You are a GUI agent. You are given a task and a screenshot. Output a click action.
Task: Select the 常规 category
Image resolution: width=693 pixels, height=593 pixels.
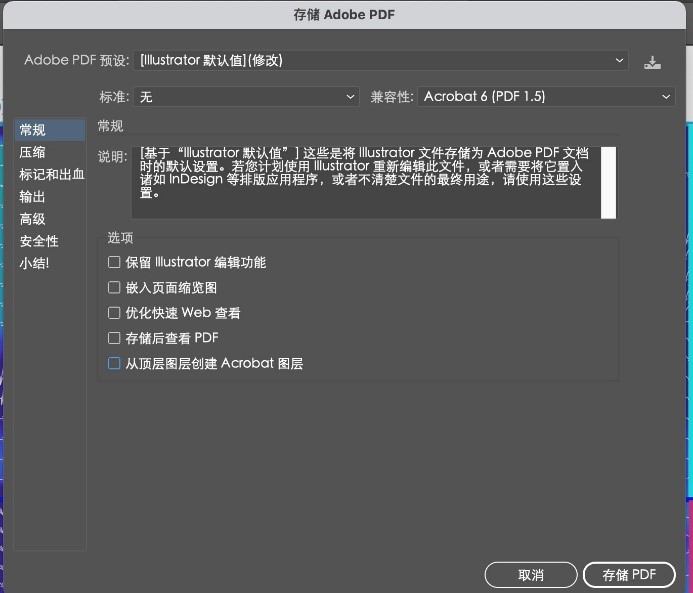point(33,130)
